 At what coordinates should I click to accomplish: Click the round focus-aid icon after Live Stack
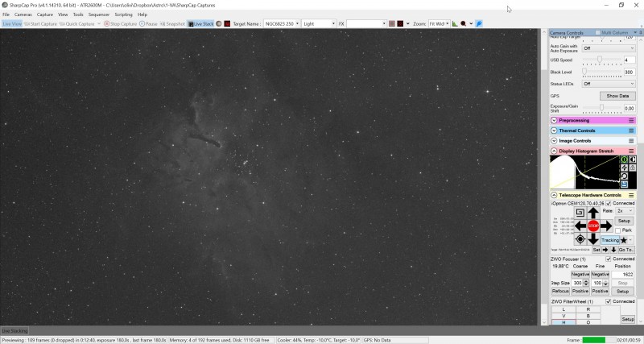pyautogui.click(x=219, y=24)
